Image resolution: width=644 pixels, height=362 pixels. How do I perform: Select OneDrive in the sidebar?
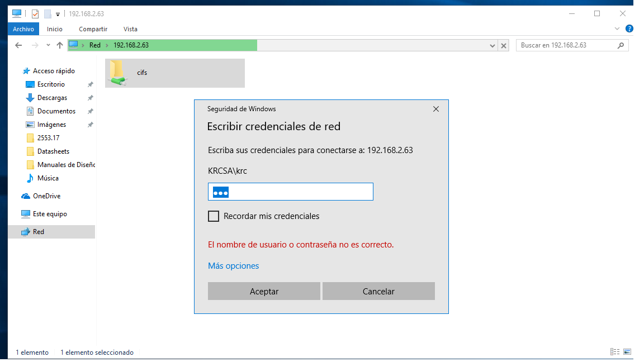click(46, 196)
